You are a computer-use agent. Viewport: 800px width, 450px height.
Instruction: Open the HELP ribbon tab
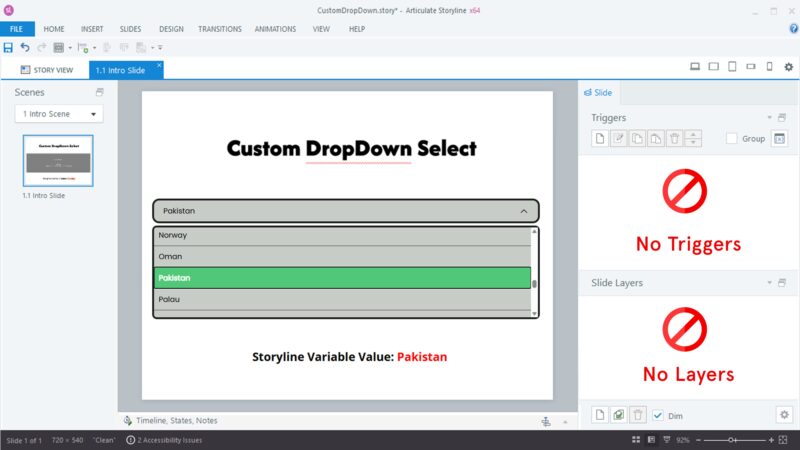point(357,29)
